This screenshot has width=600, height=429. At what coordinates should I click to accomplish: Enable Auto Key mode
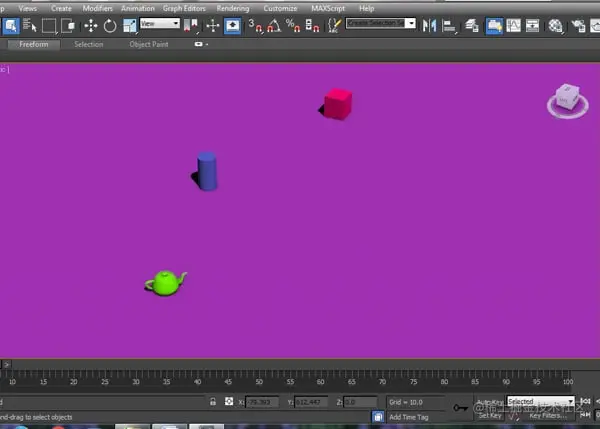click(x=490, y=402)
